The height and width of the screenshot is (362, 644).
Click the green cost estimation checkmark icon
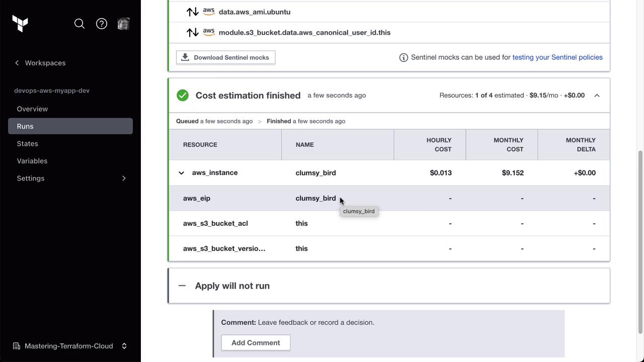pos(183,96)
